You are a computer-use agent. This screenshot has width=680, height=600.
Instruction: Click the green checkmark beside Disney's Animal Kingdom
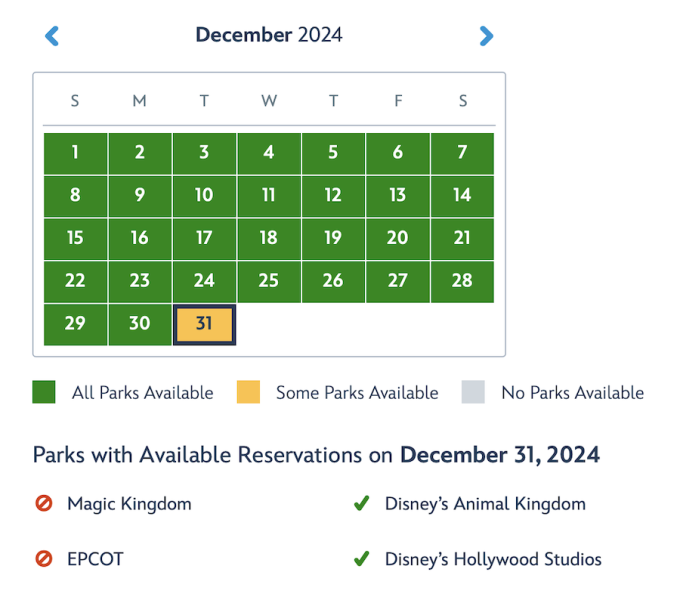[361, 505]
